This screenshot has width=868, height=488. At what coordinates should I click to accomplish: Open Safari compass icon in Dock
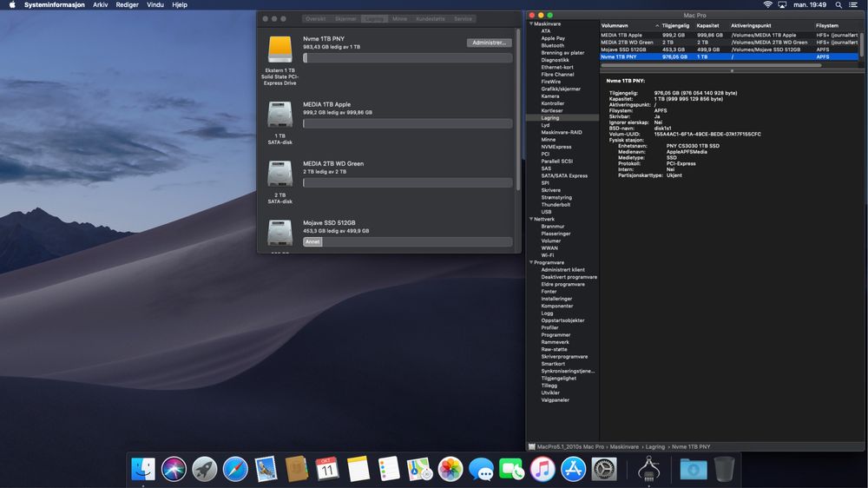[x=235, y=469]
